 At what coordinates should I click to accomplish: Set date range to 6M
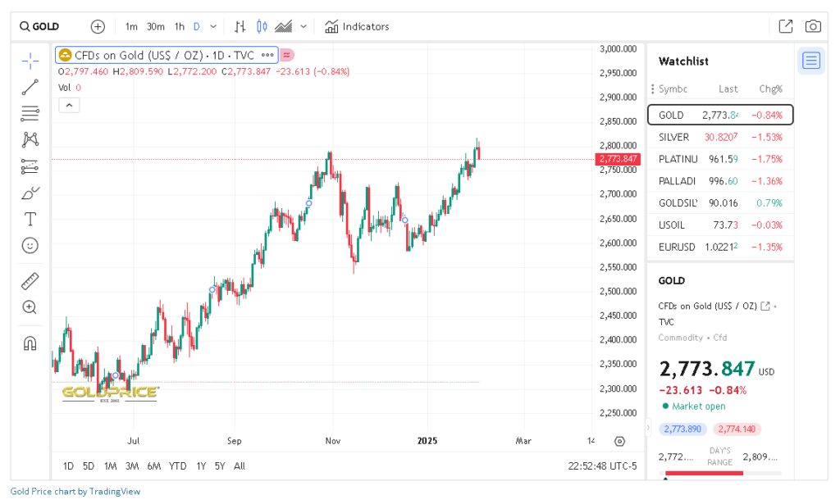click(154, 466)
